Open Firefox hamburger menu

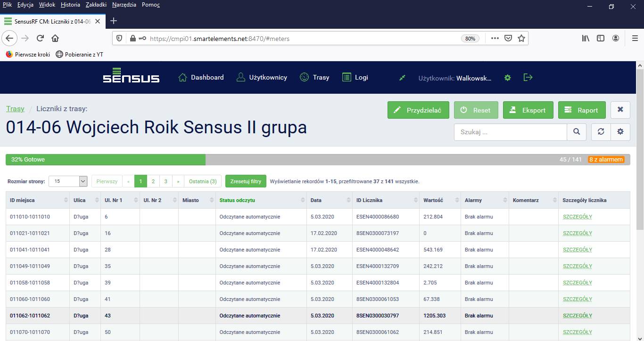click(x=635, y=38)
